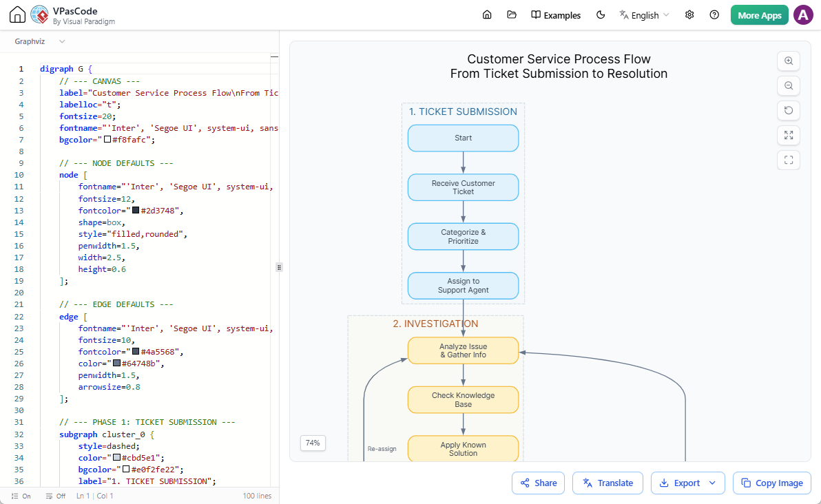The width and height of the screenshot is (821, 504).
Task: Toggle the line numbers On option
Action: [x=21, y=496]
